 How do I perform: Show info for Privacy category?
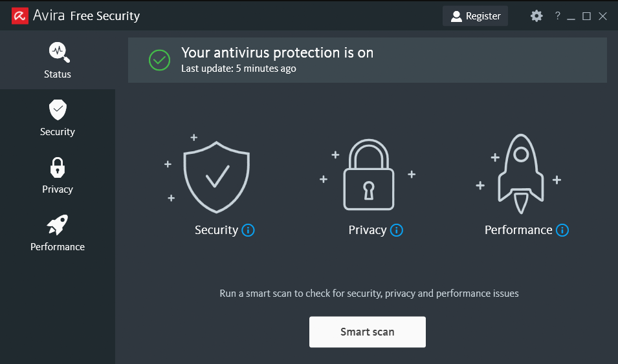397,230
